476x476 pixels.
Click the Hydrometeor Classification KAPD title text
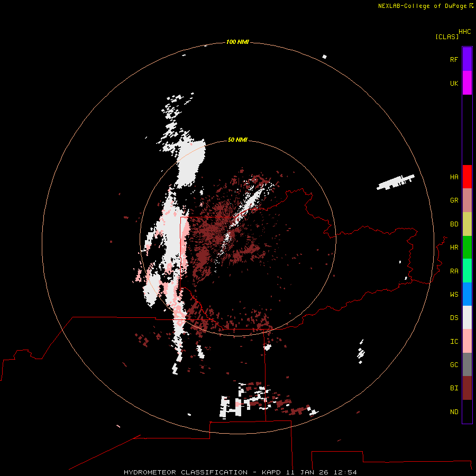coord(240,472)
